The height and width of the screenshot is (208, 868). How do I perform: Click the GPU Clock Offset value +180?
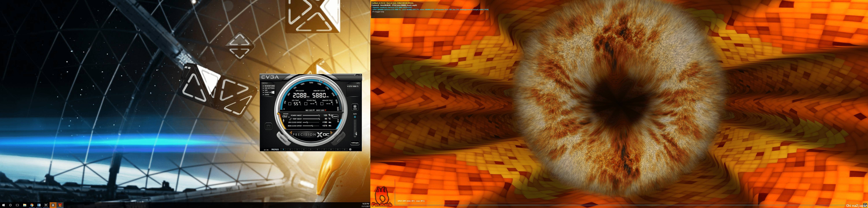(325, 122)
